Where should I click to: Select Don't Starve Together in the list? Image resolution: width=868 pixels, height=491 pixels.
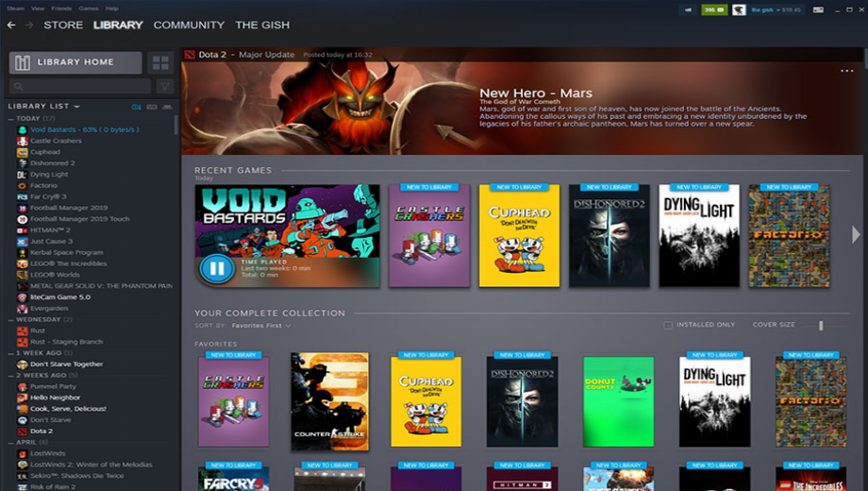66,364
